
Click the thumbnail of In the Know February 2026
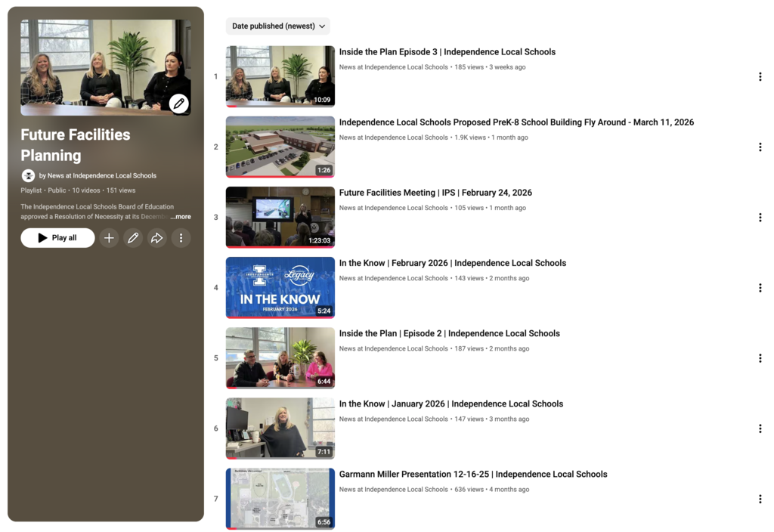pos(280,287)
